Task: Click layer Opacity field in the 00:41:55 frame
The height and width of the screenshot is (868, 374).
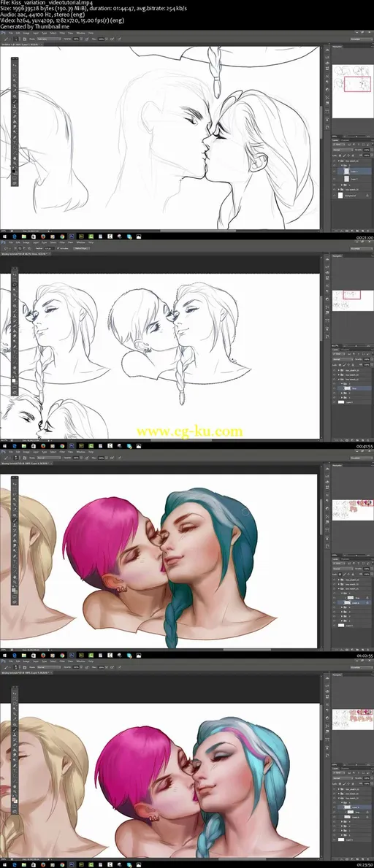Action: (x=367, y=359)
